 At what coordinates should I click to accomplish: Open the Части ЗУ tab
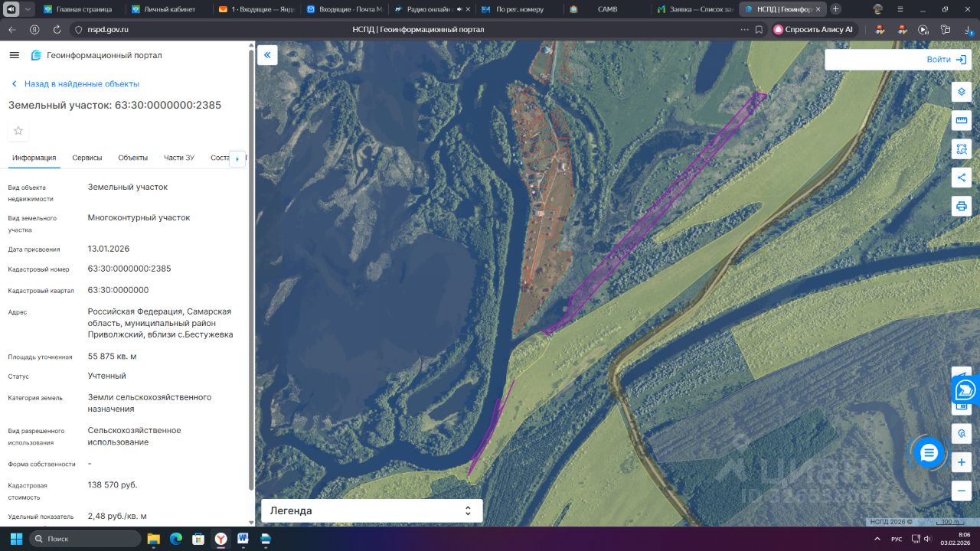[179, 158]
